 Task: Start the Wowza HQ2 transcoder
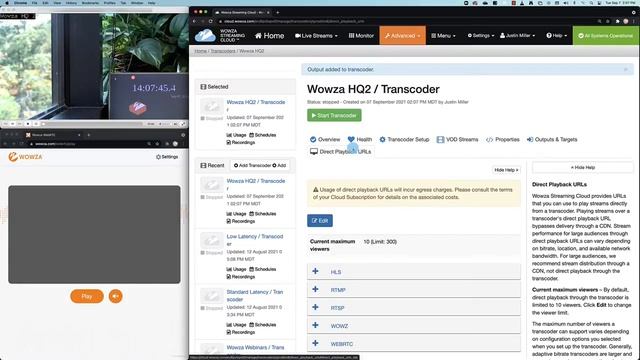334,116
